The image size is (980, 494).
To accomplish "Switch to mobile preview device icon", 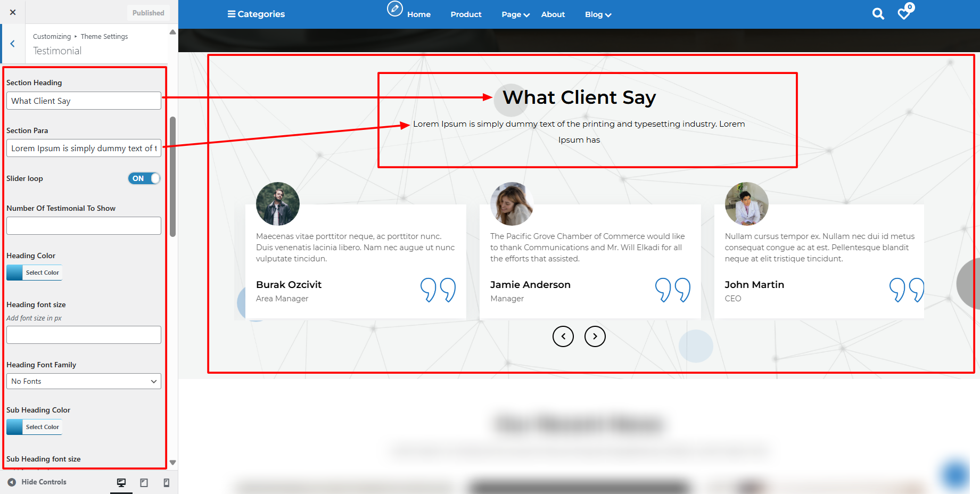I will (166, 482).
